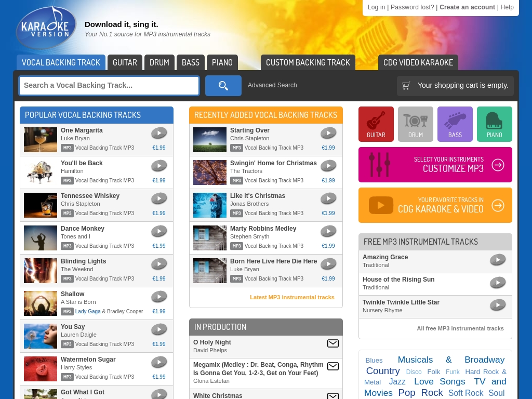Image resolution: width=532 pixels, height=399 pixels.
Task: Select the Disco genre tag
Action: click(x=414, y=372)
